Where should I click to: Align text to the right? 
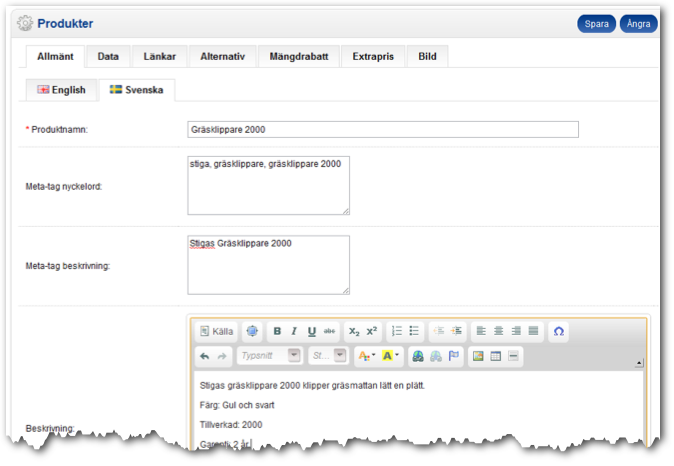(516, 331)
